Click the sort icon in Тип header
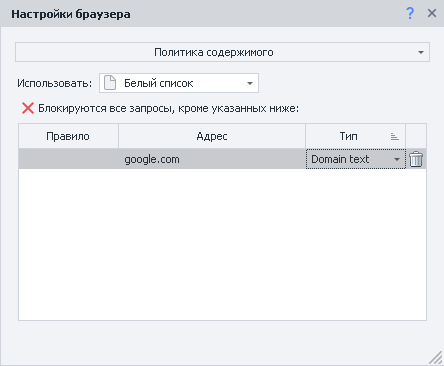Screen dimensions: 444x366 (395, 136)
